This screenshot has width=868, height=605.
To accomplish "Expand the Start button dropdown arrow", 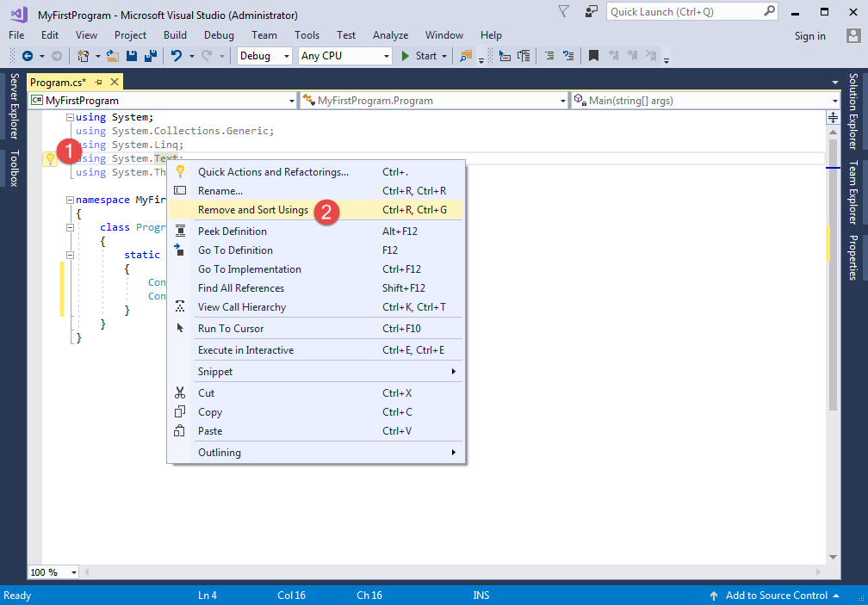I will [444, 57].
